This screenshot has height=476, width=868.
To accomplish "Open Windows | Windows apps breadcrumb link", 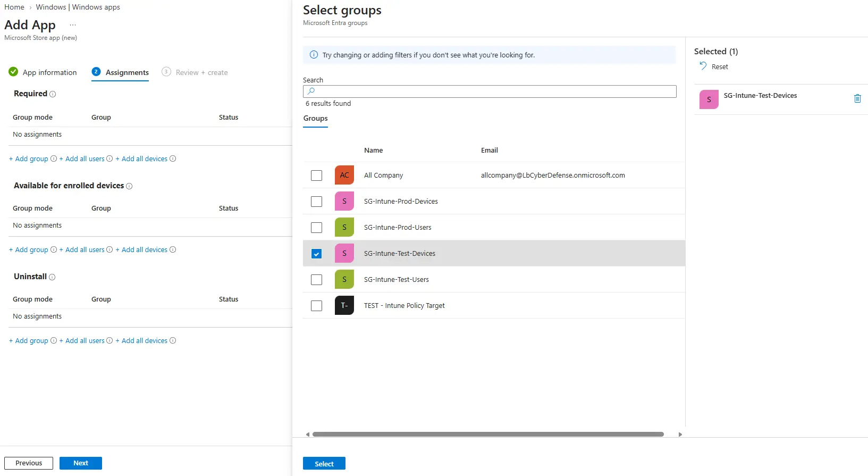I will pyautogui.click(x=78, y=7).
